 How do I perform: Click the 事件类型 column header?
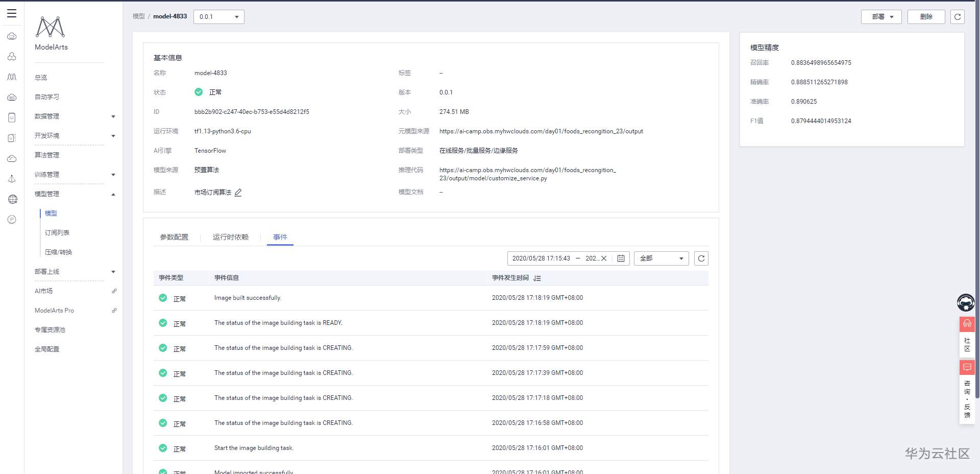[171, 278]
